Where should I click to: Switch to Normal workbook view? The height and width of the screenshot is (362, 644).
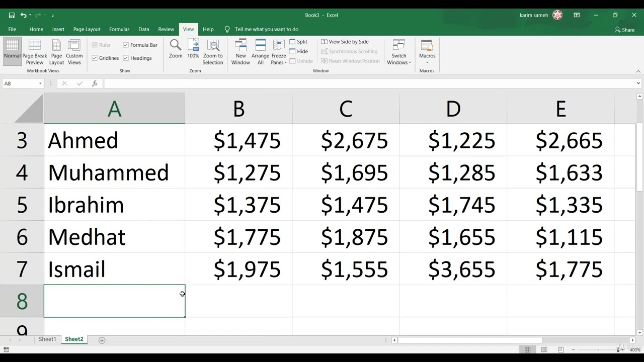[12, 51]
